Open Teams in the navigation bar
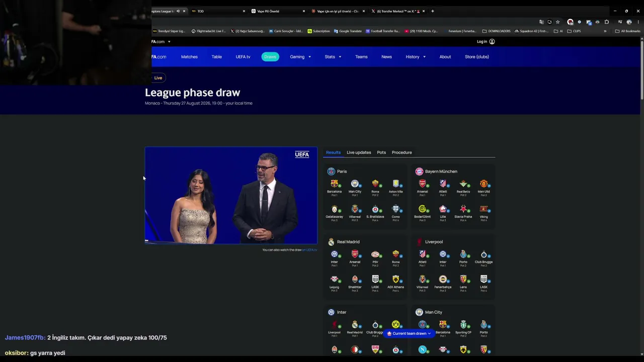The image size is (644, 362). click(361, 57)
